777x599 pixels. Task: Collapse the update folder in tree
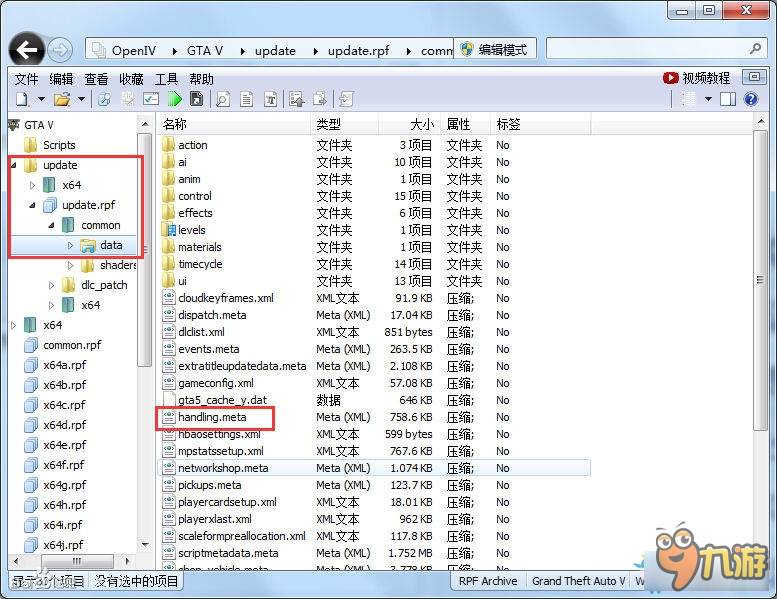(14, 165)
